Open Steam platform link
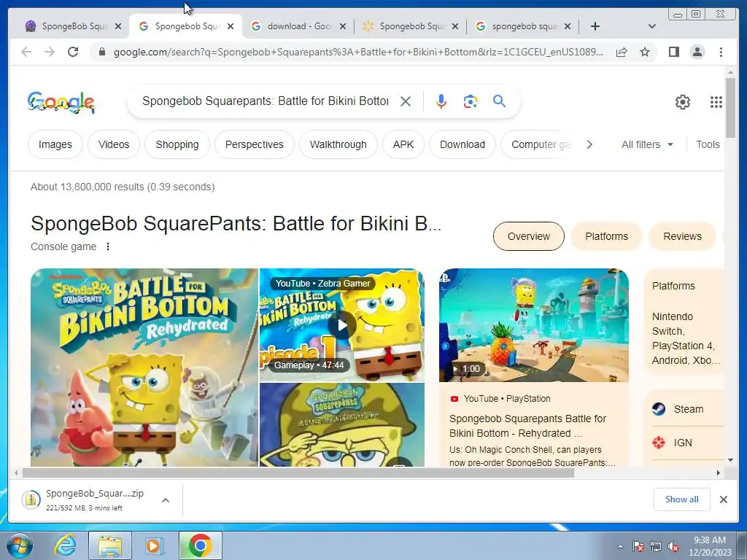This screenshot has width=747, height=560. tap(688, 409)
